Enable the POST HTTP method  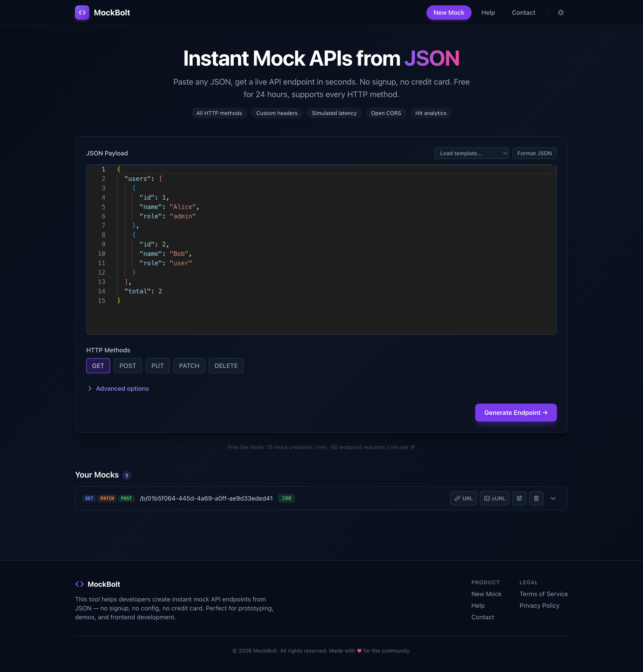(x=127, y=366)
